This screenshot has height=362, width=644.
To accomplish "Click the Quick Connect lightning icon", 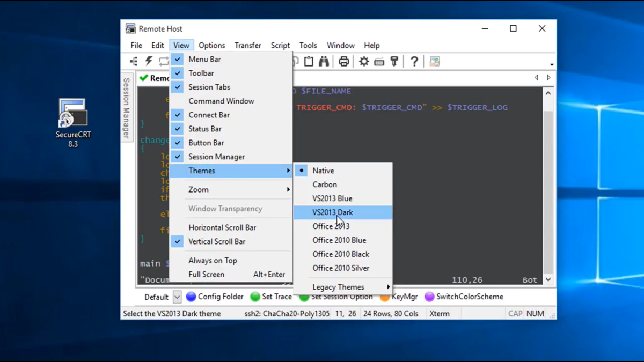I will [149, 62].
